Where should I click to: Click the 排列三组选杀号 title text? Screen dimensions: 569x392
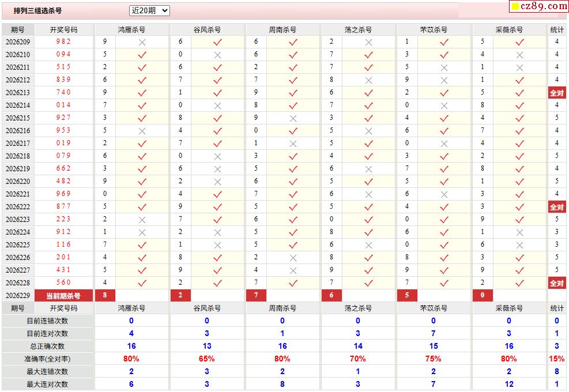[x=37, y=11]
